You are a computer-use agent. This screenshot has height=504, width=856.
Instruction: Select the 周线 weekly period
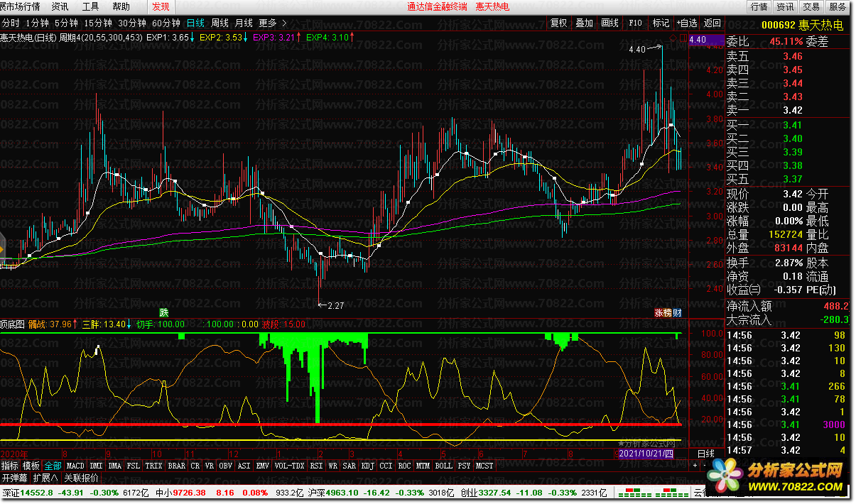(x=220, y=23)
